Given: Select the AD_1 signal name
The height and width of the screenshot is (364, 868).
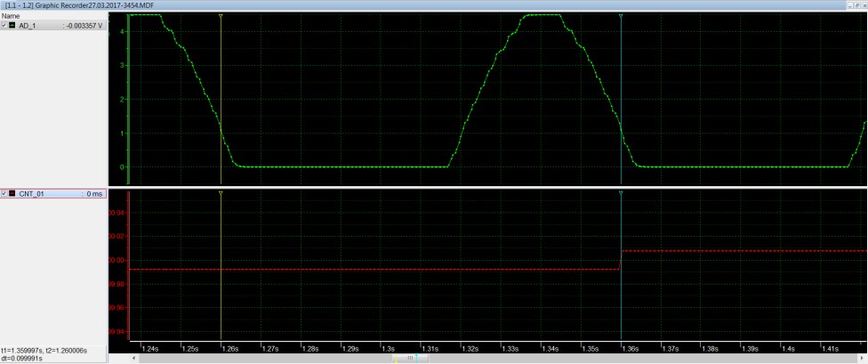Looking at the screenshot, I should pyautogui.click(x=28, y=26).
